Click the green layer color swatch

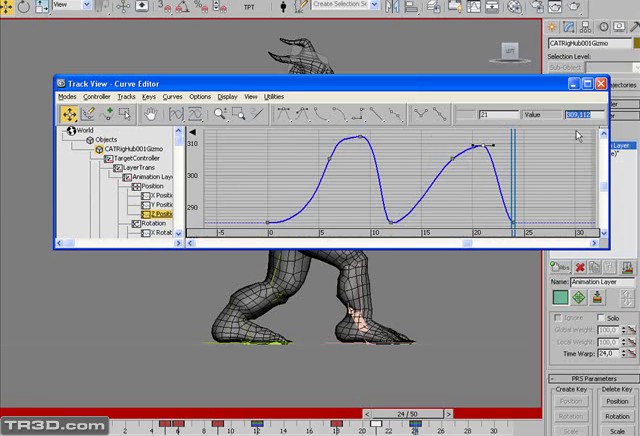click(x=560, y=297)
